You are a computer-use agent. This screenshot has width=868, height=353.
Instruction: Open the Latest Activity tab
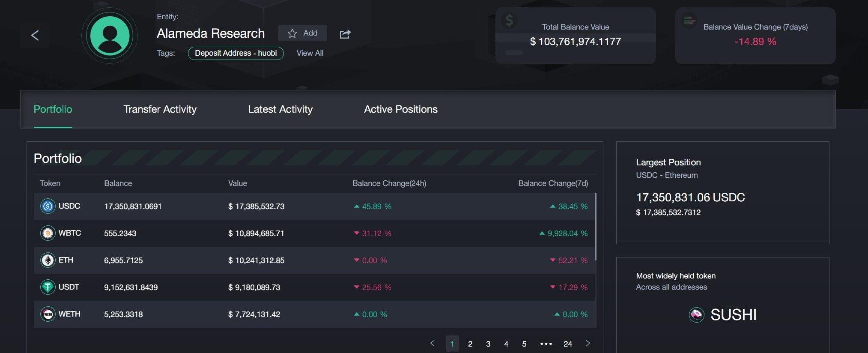coord(280,109)
